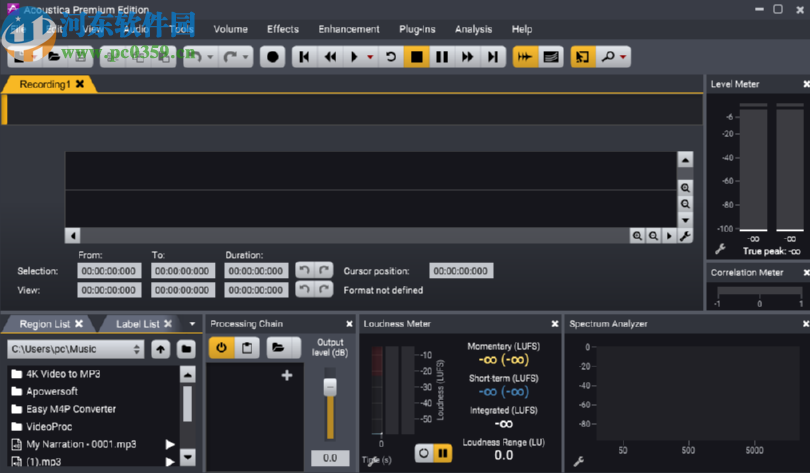Toggle the Processing Chain power button

[221, 348]
